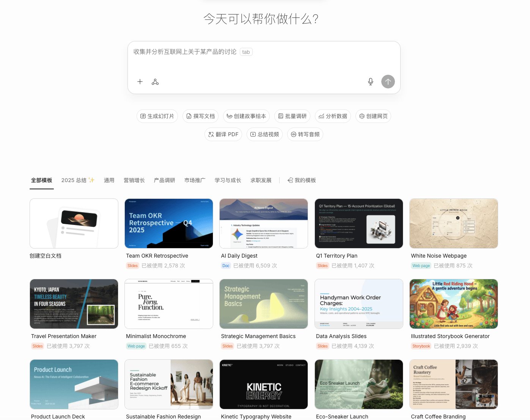530x420 pixels.
Task: Open the White Noise Webpage template thumbnail
Action: 454,223
